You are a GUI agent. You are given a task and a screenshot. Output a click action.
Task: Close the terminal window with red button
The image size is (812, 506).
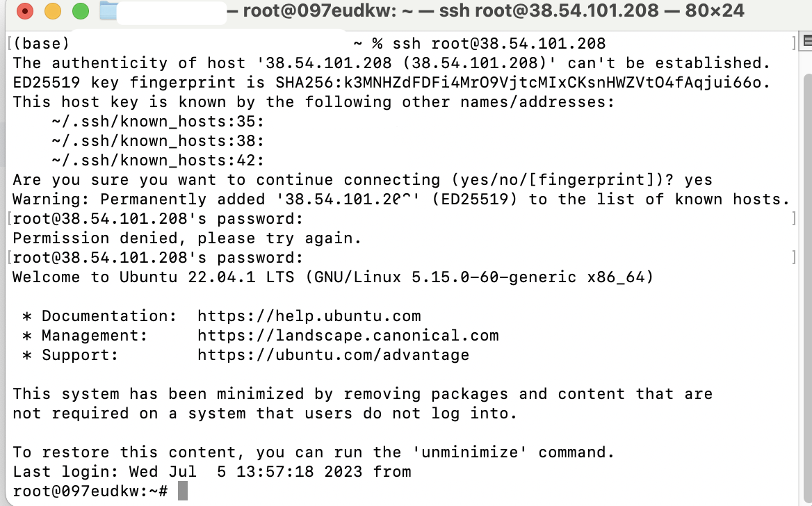[24, 11]
